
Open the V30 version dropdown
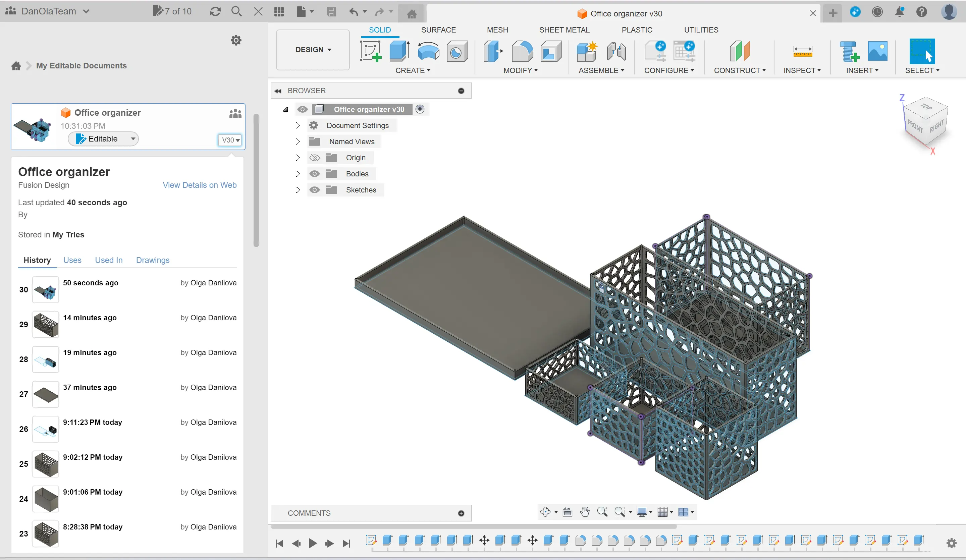pyautogui.click(x=230, y=140)
